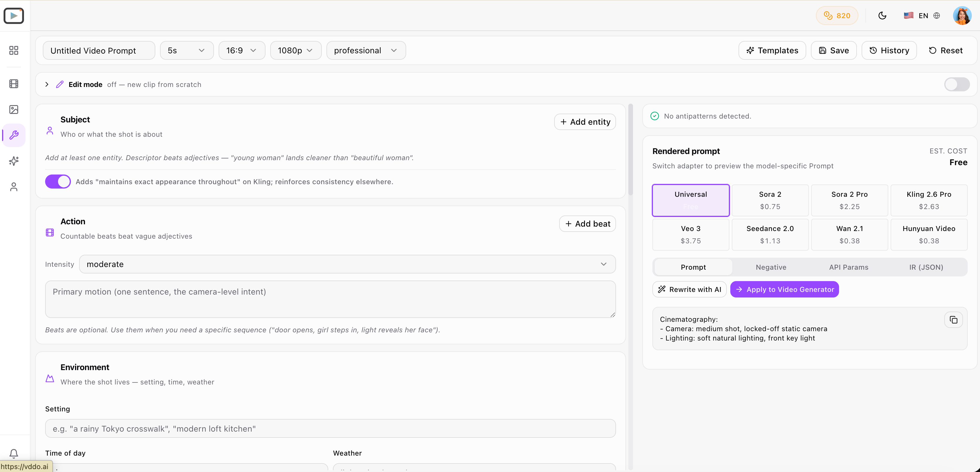Select the Seedance 2.0 adapter

coord(770,235)
